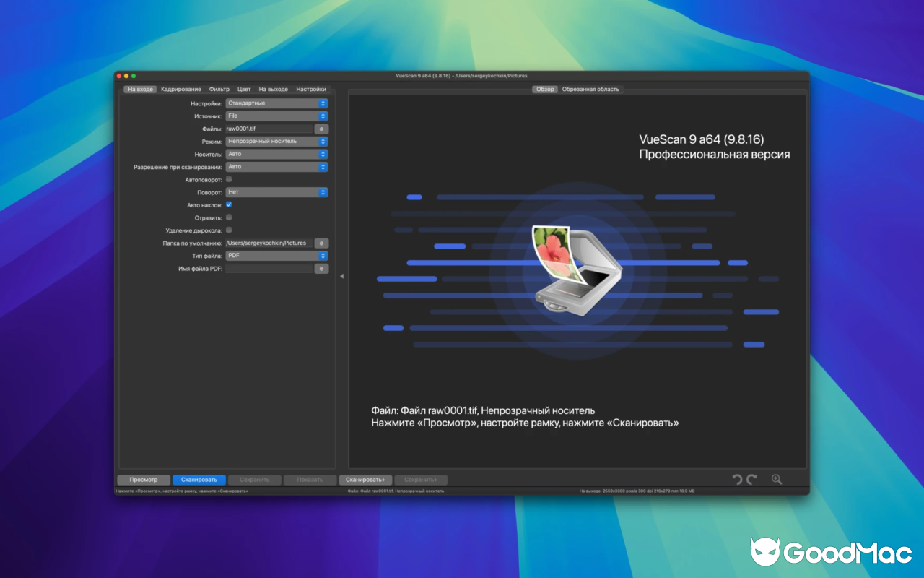This screenshot has width=924, height=578.
Task: Click the browse icon next to Имя файла PDF
Action: click(322, 268)
